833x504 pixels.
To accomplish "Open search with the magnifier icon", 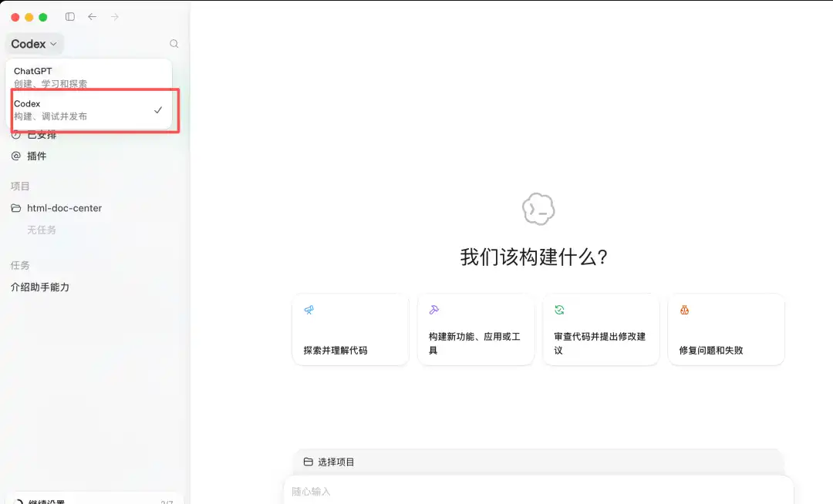I will click(x=174, y=44).
